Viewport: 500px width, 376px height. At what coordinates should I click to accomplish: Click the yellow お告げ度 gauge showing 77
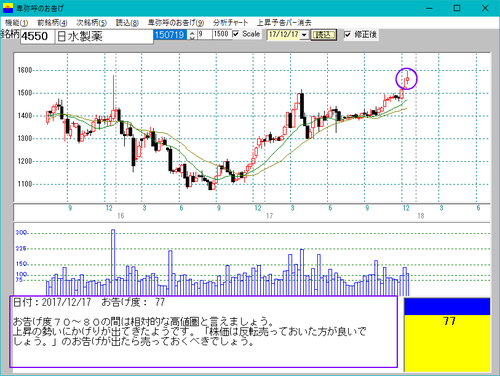coord(447,343)
